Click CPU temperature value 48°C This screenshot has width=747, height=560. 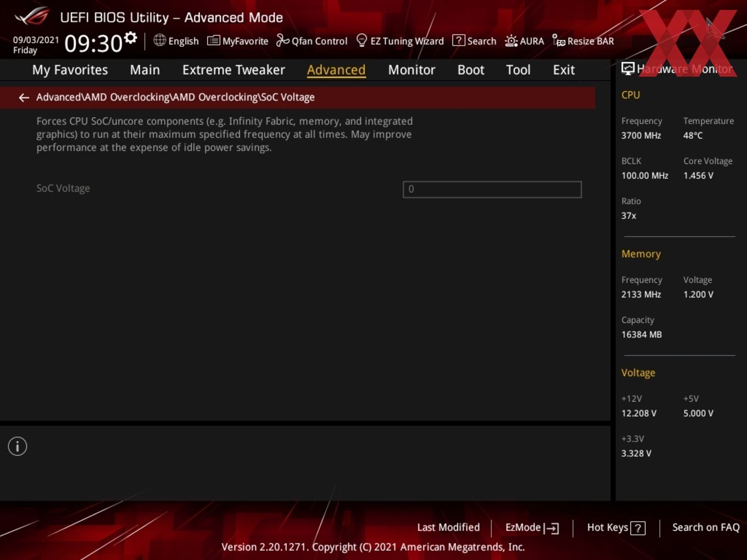coord(693,136)
